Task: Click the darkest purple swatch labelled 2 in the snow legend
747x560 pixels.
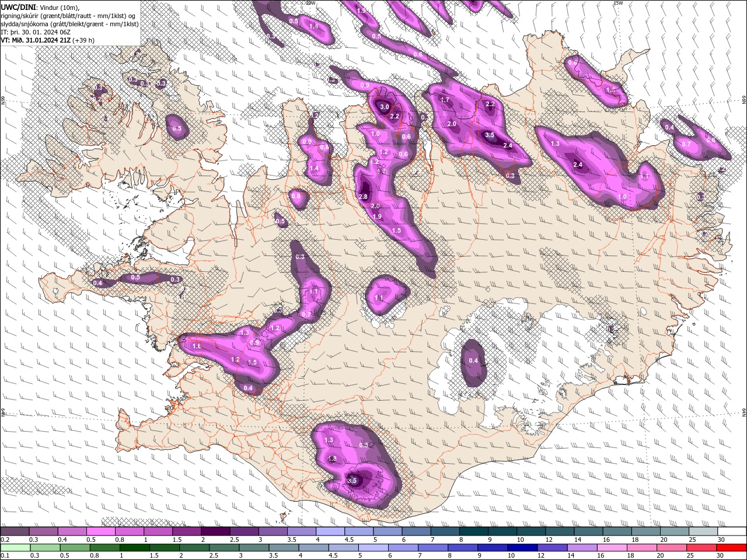Action: 215,531
